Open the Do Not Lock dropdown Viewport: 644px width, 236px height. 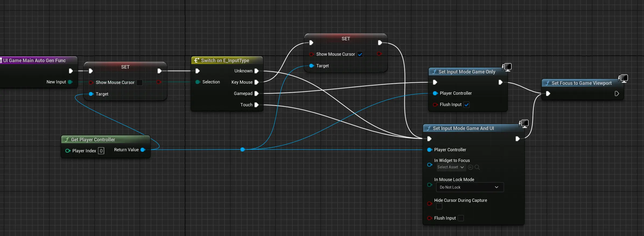click(470, 187)
